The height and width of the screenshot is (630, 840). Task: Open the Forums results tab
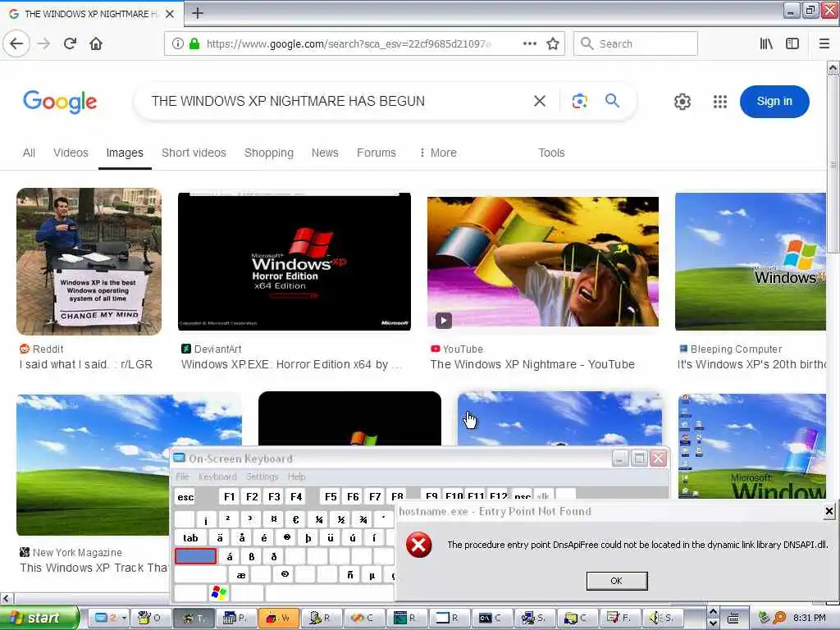tap(376, 153)
